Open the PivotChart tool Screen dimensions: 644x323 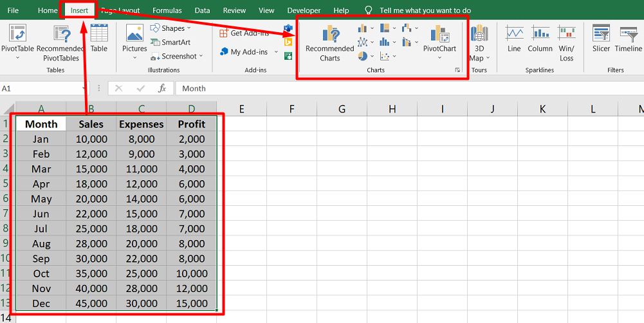pos(439,41)
